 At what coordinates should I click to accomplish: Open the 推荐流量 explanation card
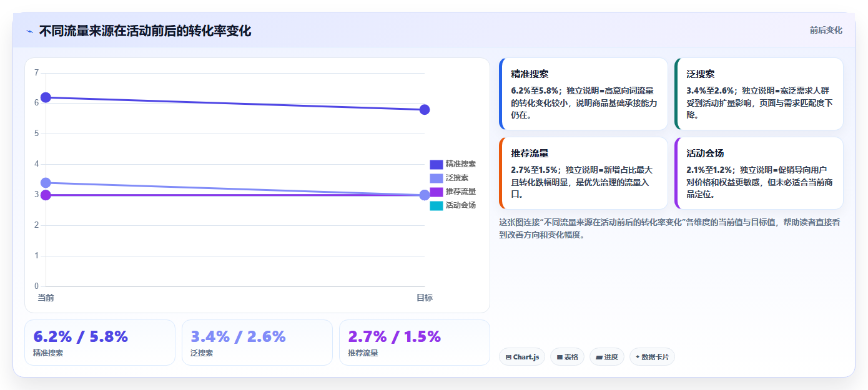583,173
